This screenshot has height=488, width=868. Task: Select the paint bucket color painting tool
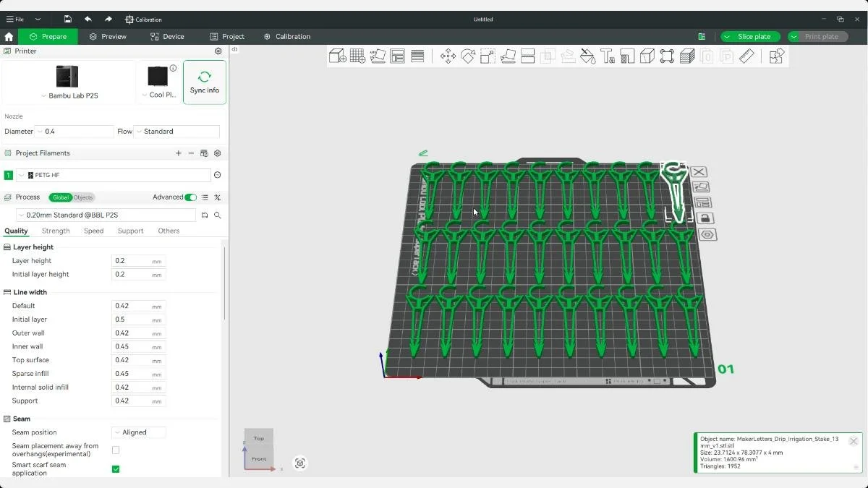tap(587, 56)
